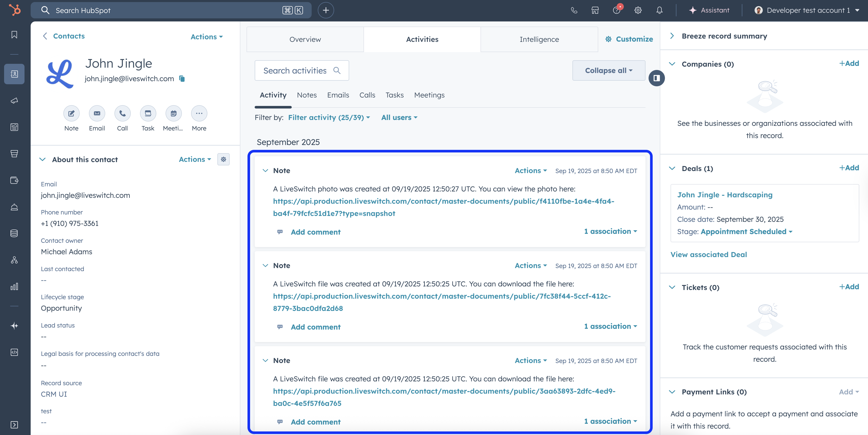Open the Marketplace storefront icon in top bar
Screen dimensions: 868x435
[595, 10]
